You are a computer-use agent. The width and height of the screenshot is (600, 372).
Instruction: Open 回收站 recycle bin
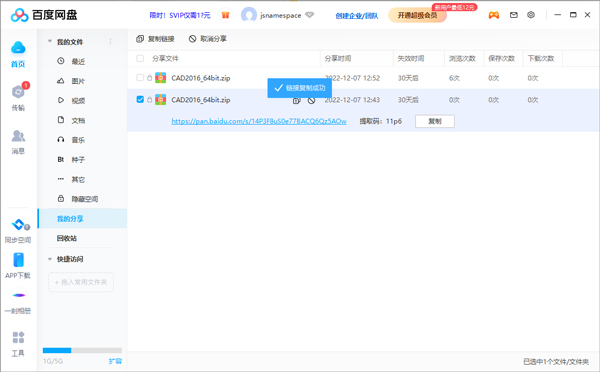pyautogui.click(x=67, y=238)
